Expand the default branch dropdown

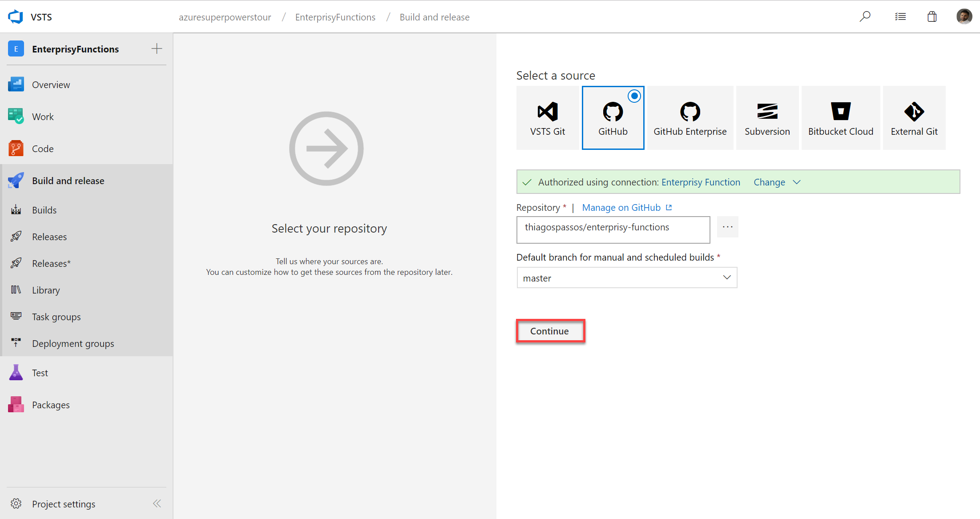coord(725,278)
